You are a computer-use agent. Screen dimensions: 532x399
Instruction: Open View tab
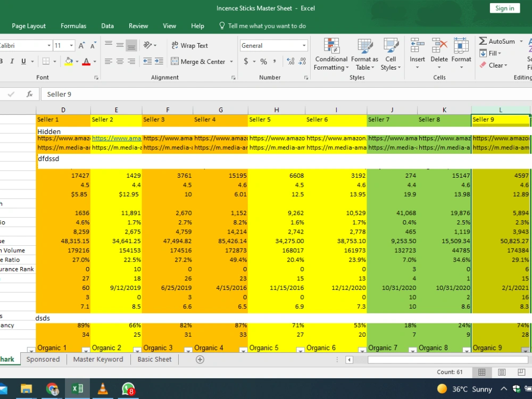(x=169, y=26)
